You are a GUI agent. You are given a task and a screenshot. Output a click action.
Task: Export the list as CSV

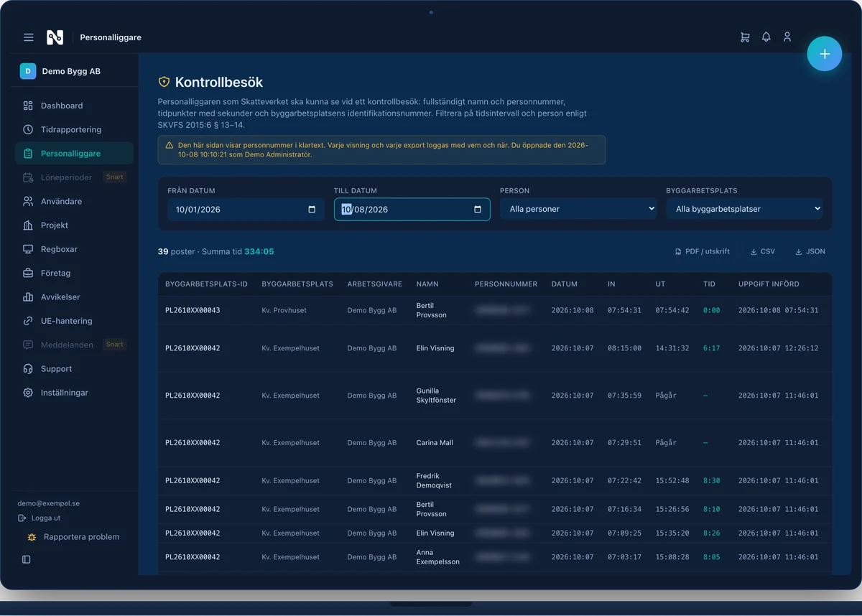pyautogui.click(x=762, y=251)
